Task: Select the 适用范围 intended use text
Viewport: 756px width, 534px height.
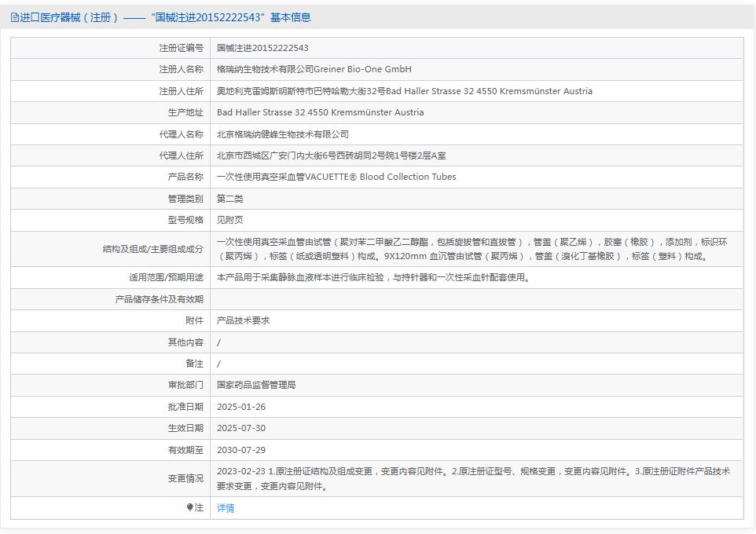Action: 373,278
